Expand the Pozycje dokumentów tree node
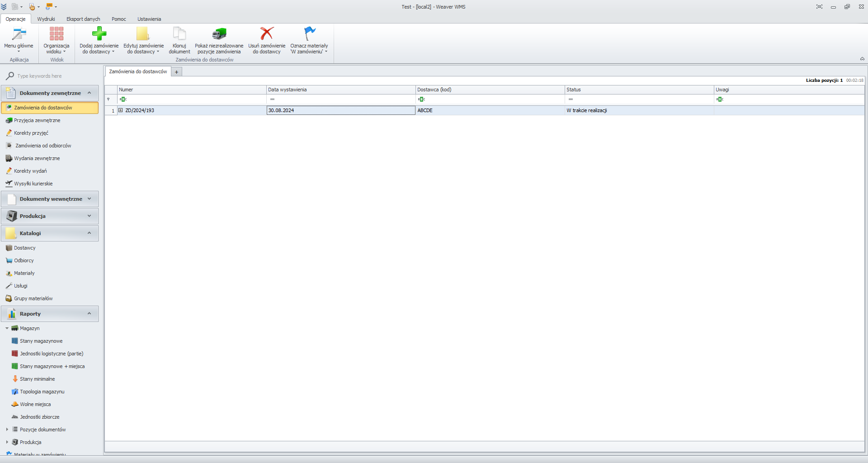Viewport: 868px width, 463px height. (x=7, y=430)
